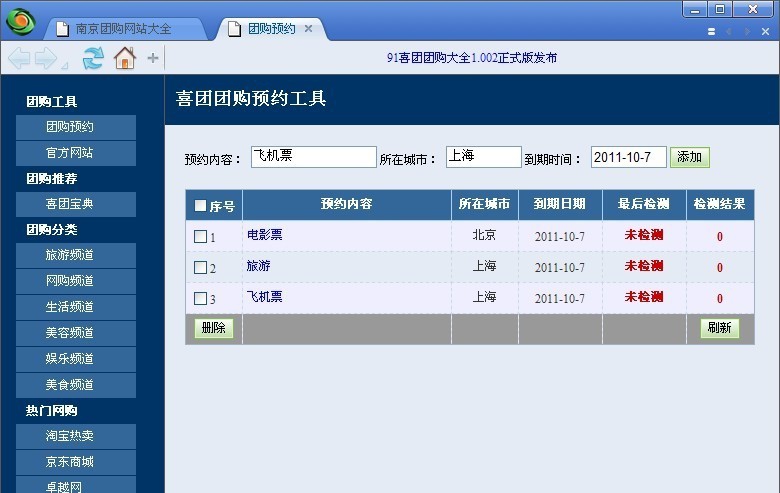This screenshot has height=493, width=780.
Task: Click 团购推荐 sidebar heading
Action: click(x=52, y=179)
